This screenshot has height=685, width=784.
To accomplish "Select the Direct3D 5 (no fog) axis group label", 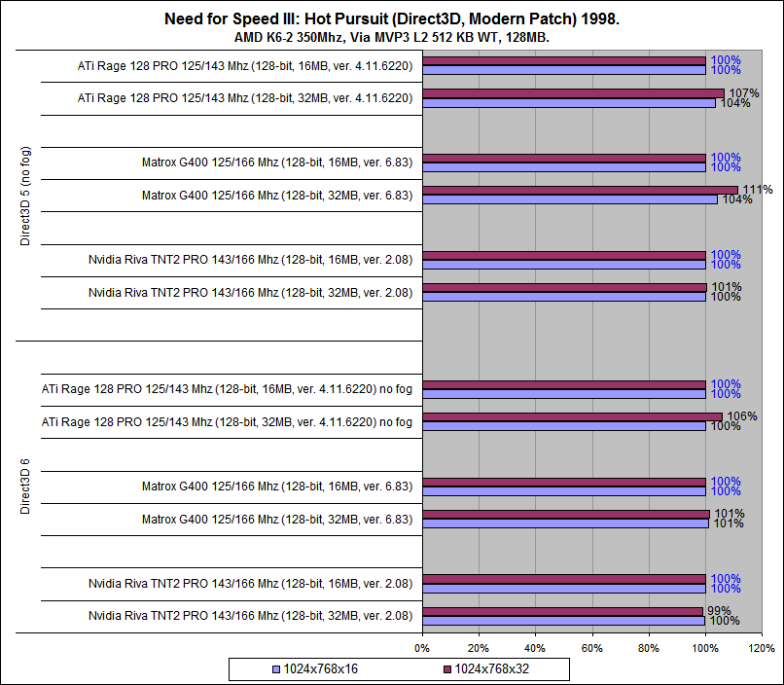I will pos(25,196).
